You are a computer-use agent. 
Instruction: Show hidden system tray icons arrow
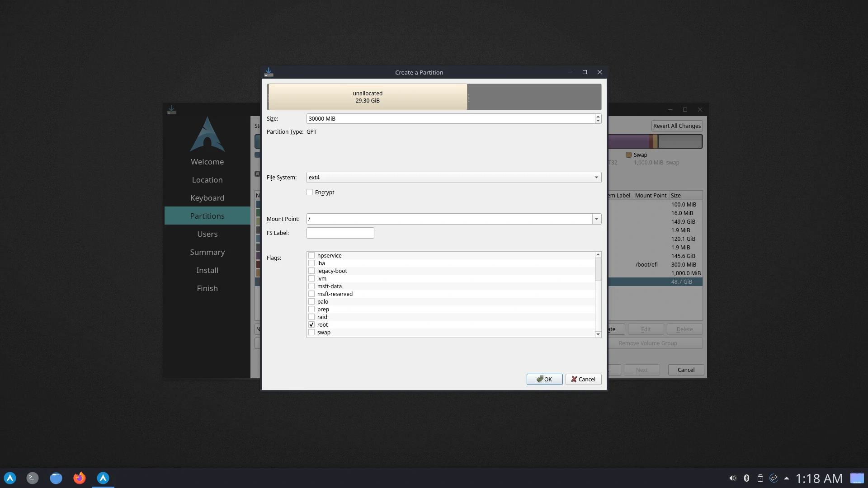(787, 478)
